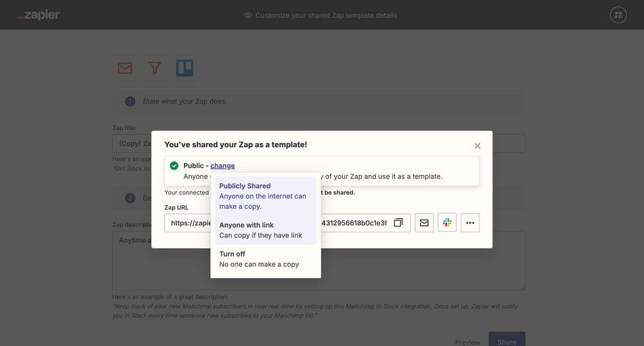Click the Share button
The width and height of the screenshot is (644, 346).
[x=507, y=339]
